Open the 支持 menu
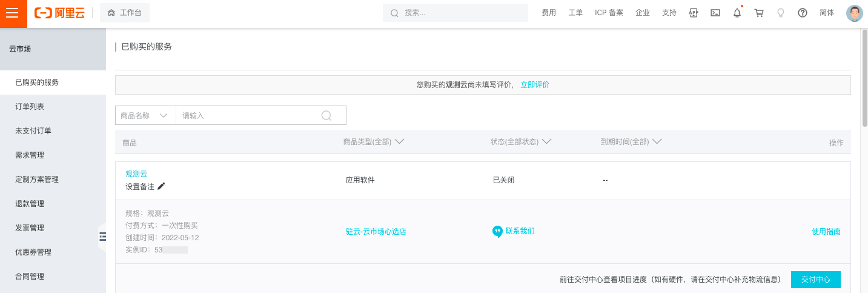 click(x=669, y=13)
